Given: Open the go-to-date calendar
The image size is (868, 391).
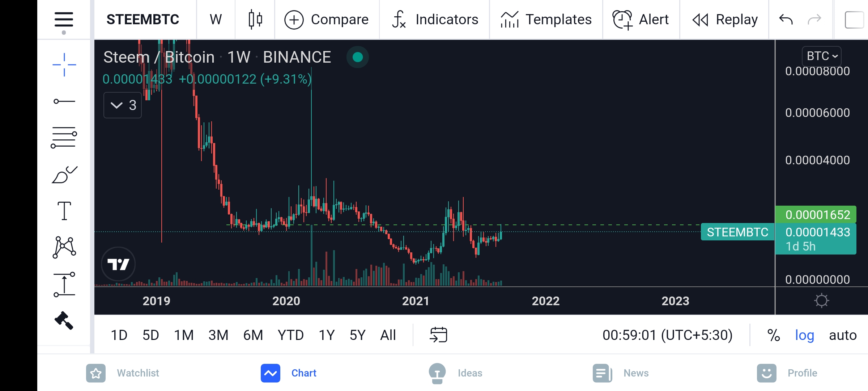Looking at the screenshot, I should 438,335.
